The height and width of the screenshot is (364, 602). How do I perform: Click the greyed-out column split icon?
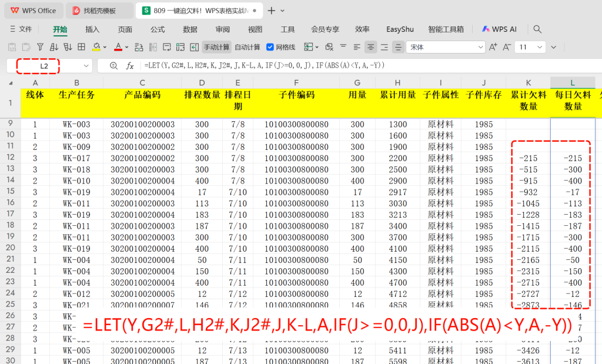point(153,47)
